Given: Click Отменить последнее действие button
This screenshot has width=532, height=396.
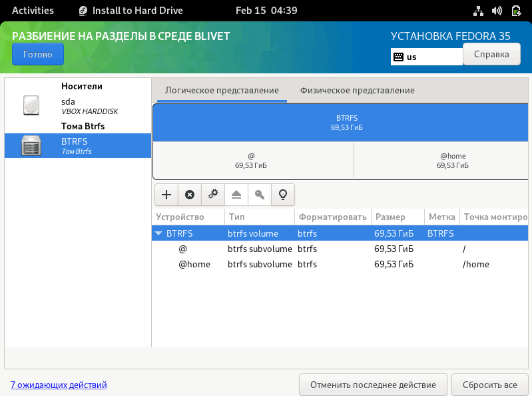Looking at the screenshot, I should 373,385.
